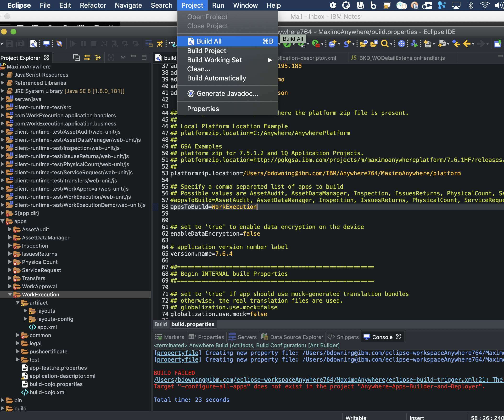Click the Search magnifier toolbar icon
The image size is (504, 420).
pos(384,44)
